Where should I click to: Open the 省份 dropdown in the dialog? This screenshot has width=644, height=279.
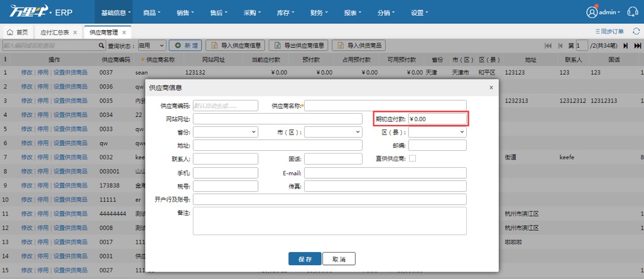pos(226,132)
